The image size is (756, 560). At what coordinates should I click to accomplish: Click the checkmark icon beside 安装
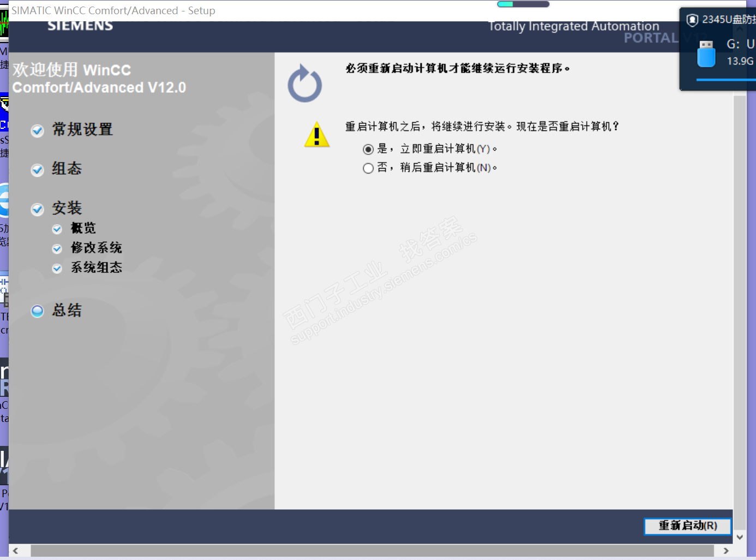(38, 210)
